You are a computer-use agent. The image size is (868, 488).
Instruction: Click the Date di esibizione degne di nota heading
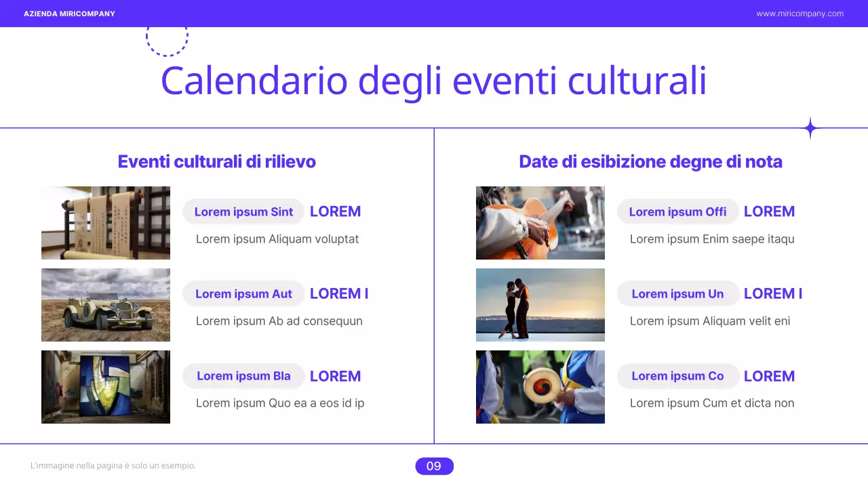(650, 161)
